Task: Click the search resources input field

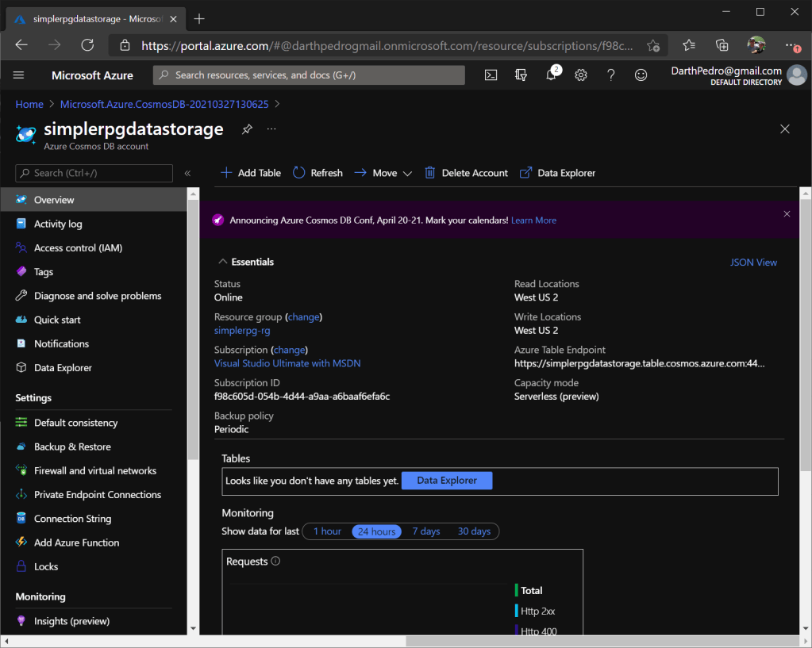Action: pos(310,75)
